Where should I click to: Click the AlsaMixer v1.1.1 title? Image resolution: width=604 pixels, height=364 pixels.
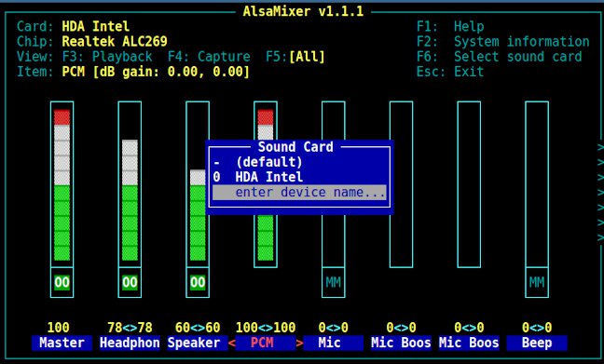303,11
